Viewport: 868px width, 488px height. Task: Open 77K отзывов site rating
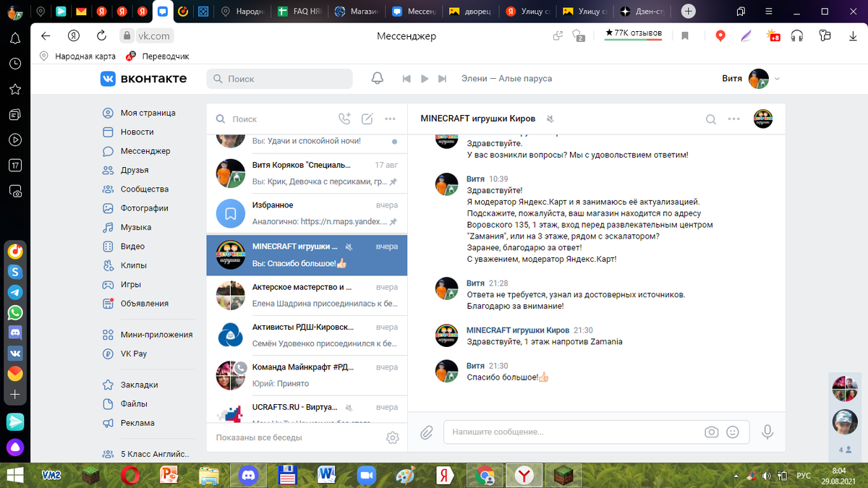(x=634, y=33)
